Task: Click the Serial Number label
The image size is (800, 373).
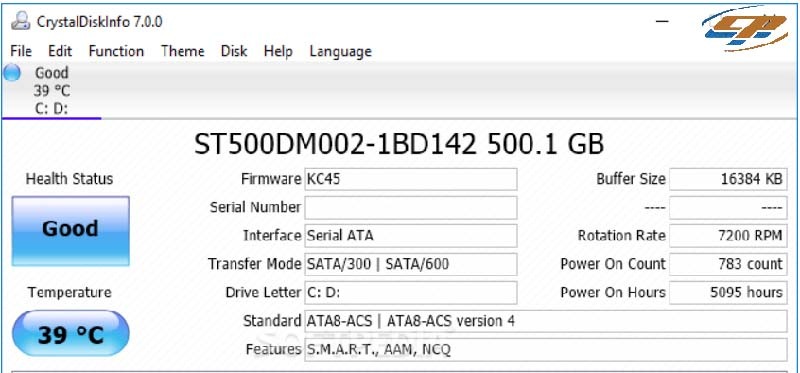Action: tap(256, 208)
